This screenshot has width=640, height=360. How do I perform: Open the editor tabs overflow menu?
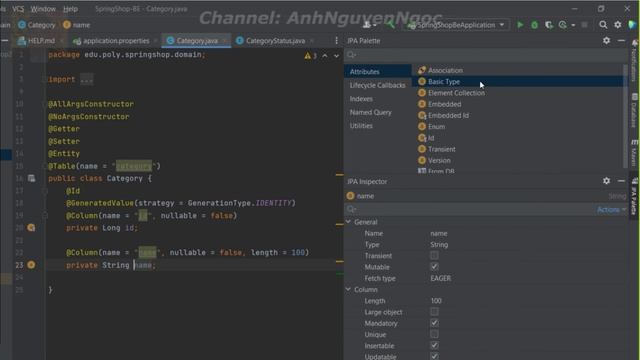336,40
